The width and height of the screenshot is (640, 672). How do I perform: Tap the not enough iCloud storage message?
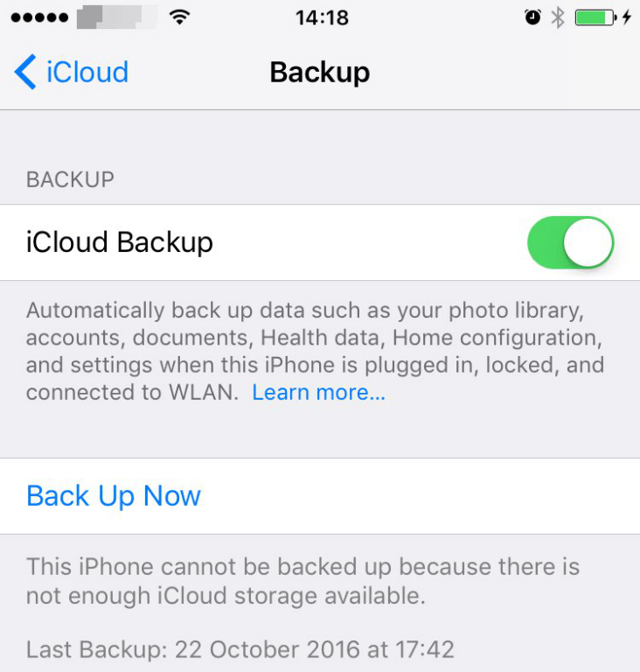[x=303, y=581]
